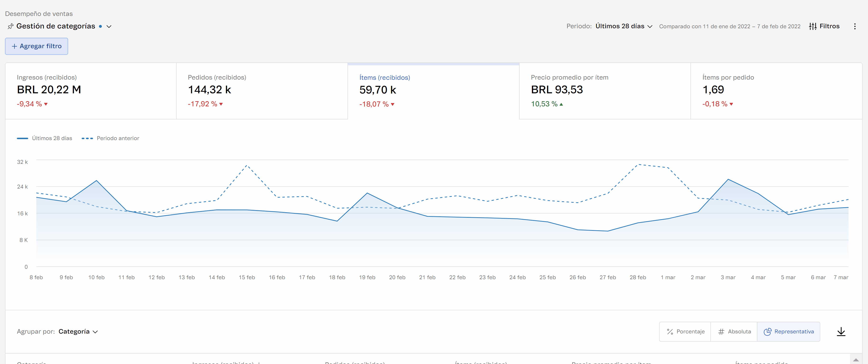Click the scroll-up arrow at bottom right
Viewport: 868px width, 364px height.
pos(855,360)
